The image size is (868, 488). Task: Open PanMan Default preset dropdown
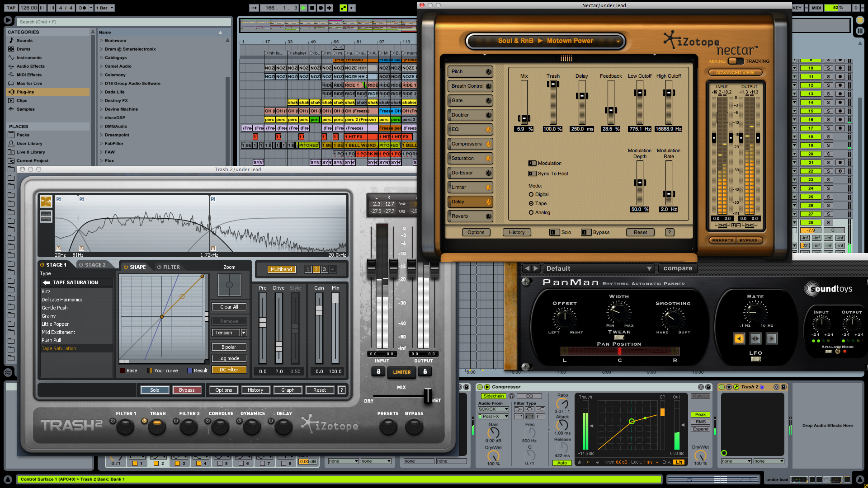(x=599, y=269)
